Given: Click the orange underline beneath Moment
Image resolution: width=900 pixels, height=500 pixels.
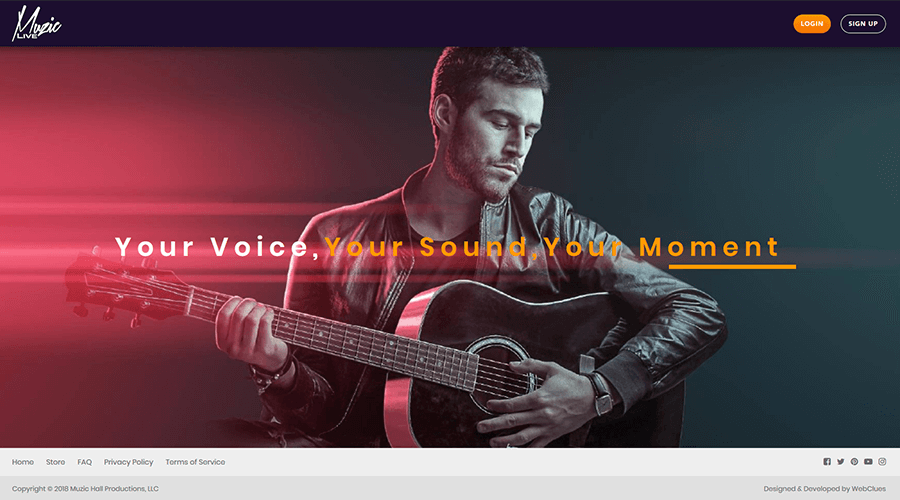Looking at the screenshot, I should (x=732, y=266).
